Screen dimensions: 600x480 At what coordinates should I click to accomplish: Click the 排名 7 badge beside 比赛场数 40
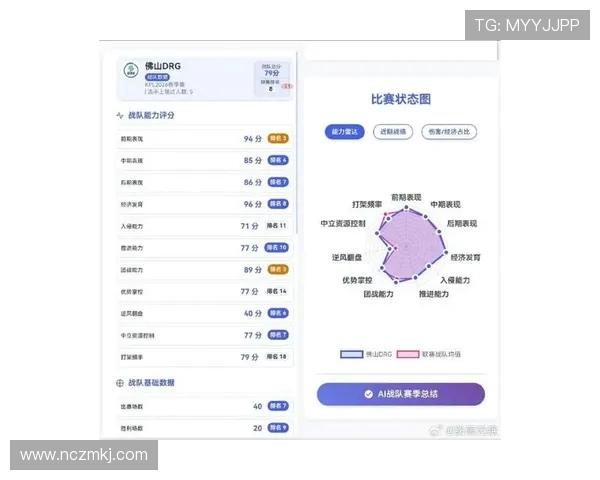coord(278,406)
